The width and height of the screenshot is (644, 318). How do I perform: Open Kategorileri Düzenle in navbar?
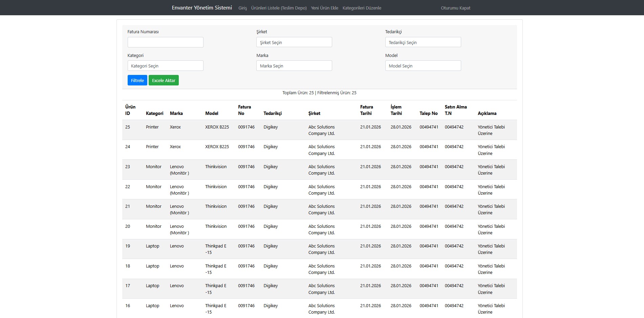pyautogui.click(x=362, y=8)
